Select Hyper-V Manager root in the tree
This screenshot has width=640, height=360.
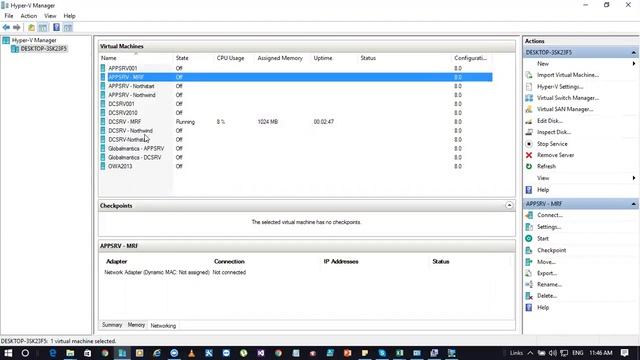tap(34, 40)
